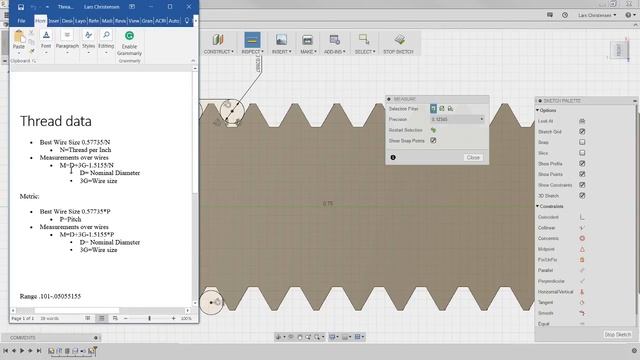Image resolution: width=640 pixels, height=360 pixels.
Task: Toggle the Show Constraints checkbox
Action: (582, 185)
